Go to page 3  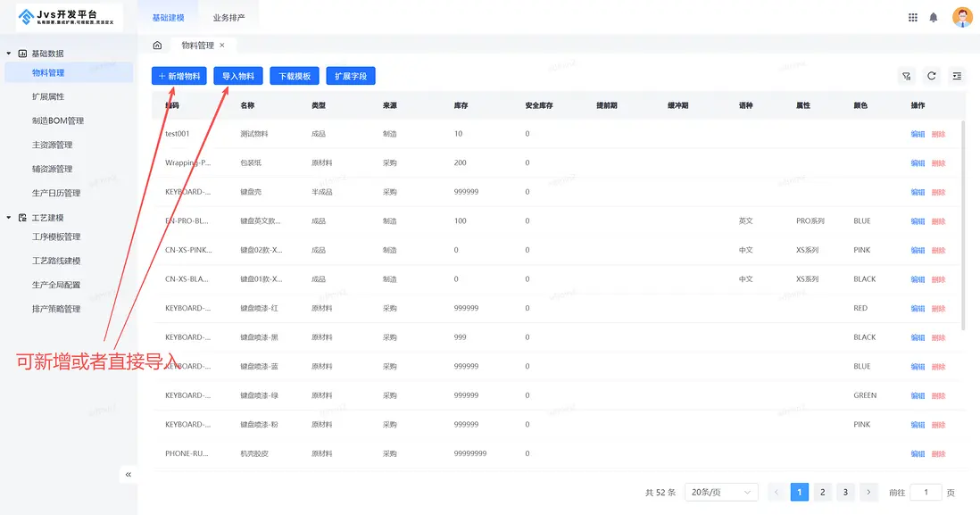(845, 493)
